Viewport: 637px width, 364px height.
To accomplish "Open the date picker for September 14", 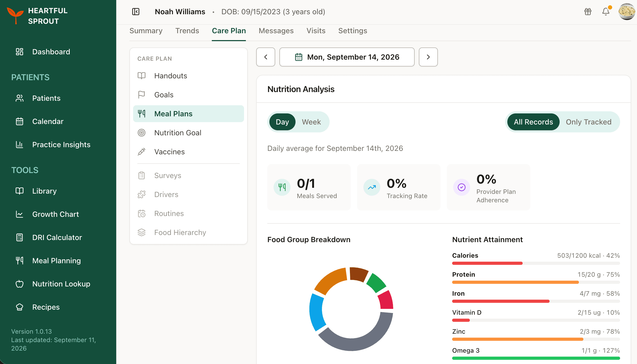I will [347, 57].
